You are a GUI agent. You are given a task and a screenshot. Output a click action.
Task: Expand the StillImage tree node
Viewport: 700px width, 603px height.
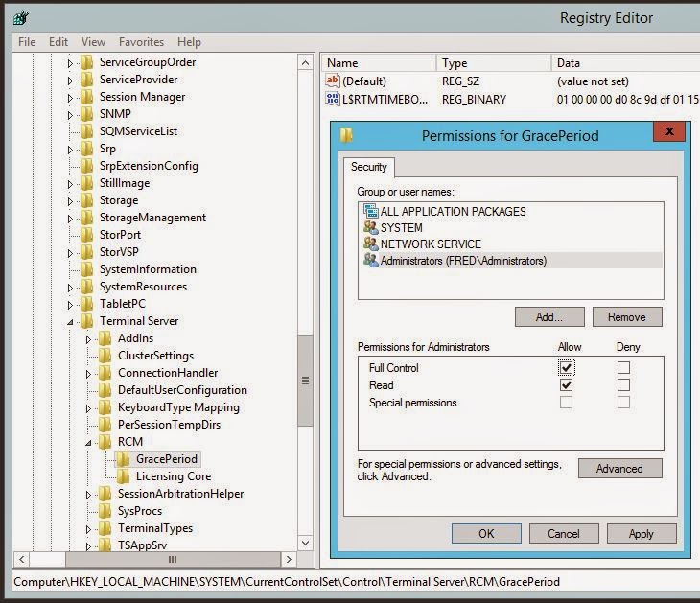[70, 184]
